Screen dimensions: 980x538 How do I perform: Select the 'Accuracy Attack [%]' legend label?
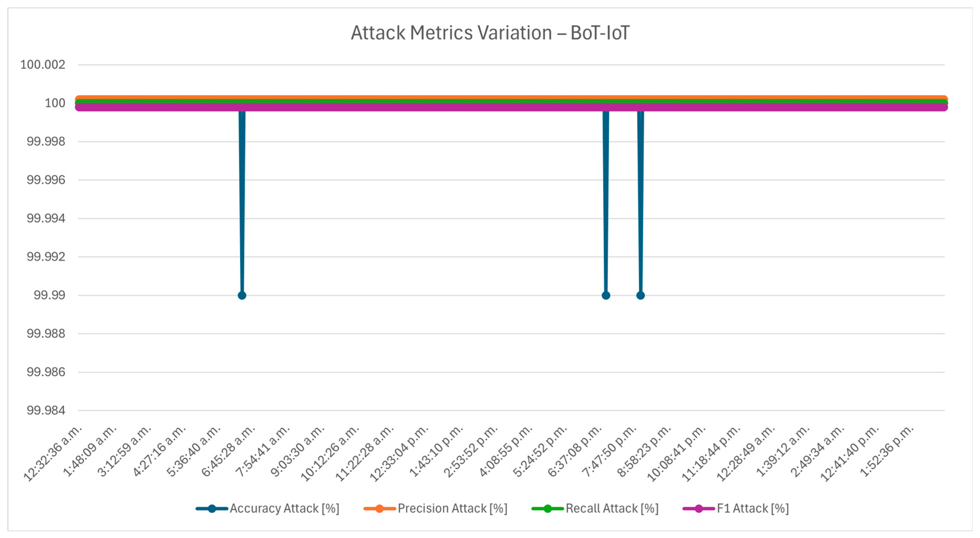(284, 509)
